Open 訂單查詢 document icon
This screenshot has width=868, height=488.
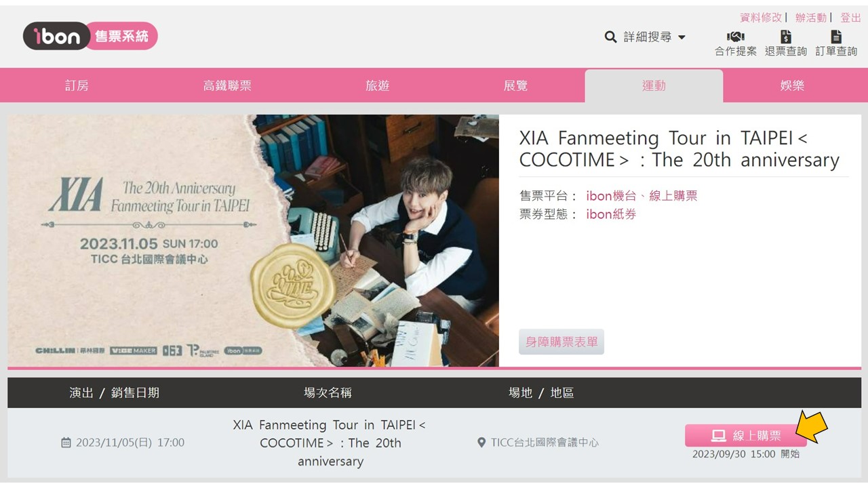coord(836,37)
